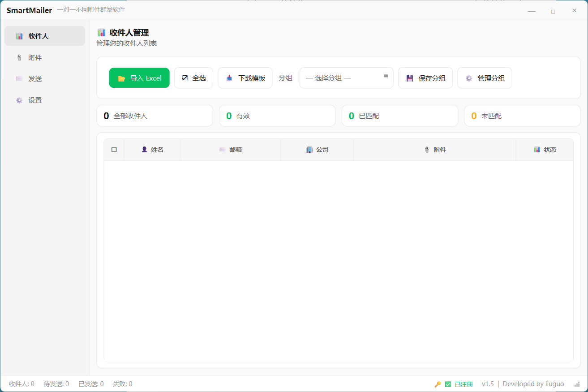The height and width of the screenshot is (392, 588).
Task: Click the paperclip icon in 附件 column header
Action: click(x=427, y=150)
